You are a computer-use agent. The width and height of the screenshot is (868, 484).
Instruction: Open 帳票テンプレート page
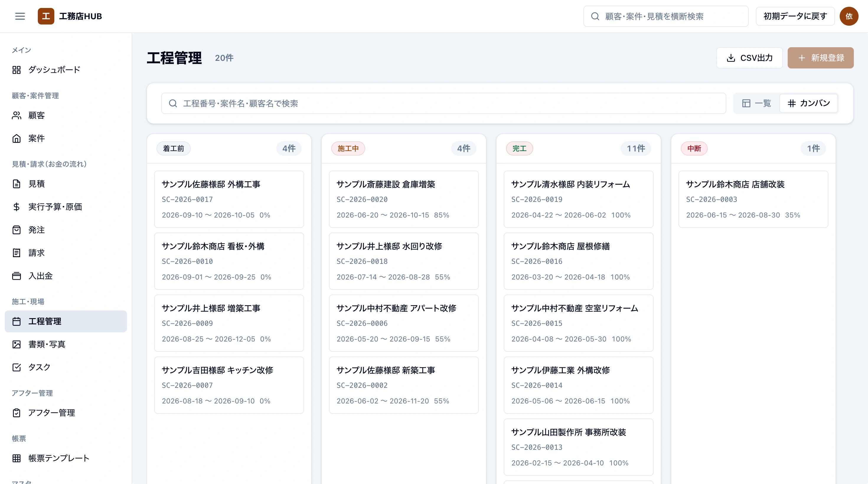66,458
